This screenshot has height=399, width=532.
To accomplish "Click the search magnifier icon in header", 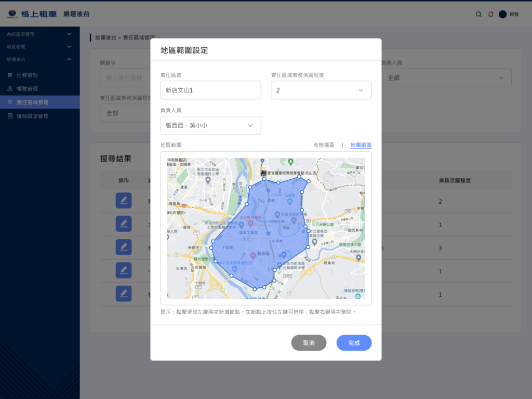I will [478, 15].
